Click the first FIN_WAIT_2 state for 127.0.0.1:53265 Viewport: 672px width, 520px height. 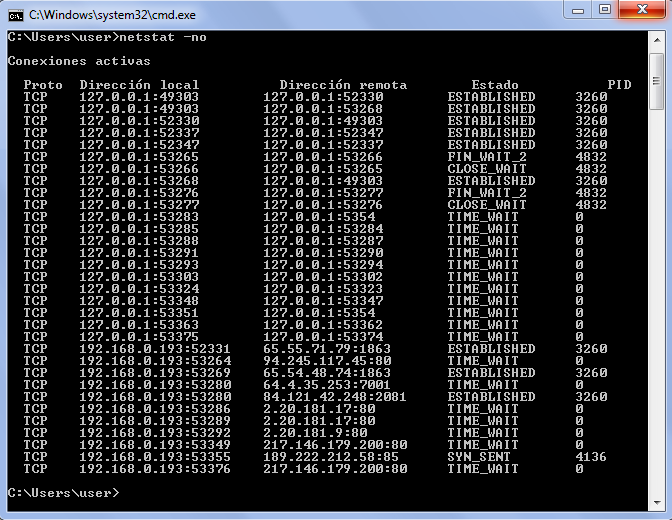tap(487, 157)
